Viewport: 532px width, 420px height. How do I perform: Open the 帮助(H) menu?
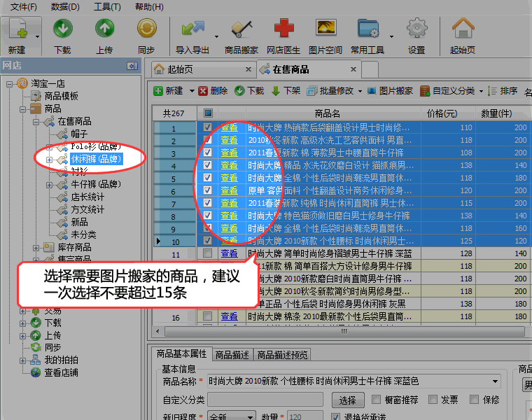pyautogui.click(x=149, y=7)
